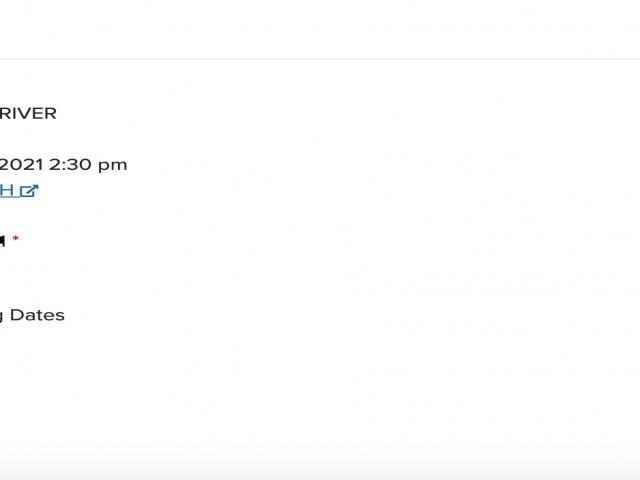Click the empty area right of the timestamp
This screenshot has height=480, width=640.
pyautogui.click(x=350, y=164)
